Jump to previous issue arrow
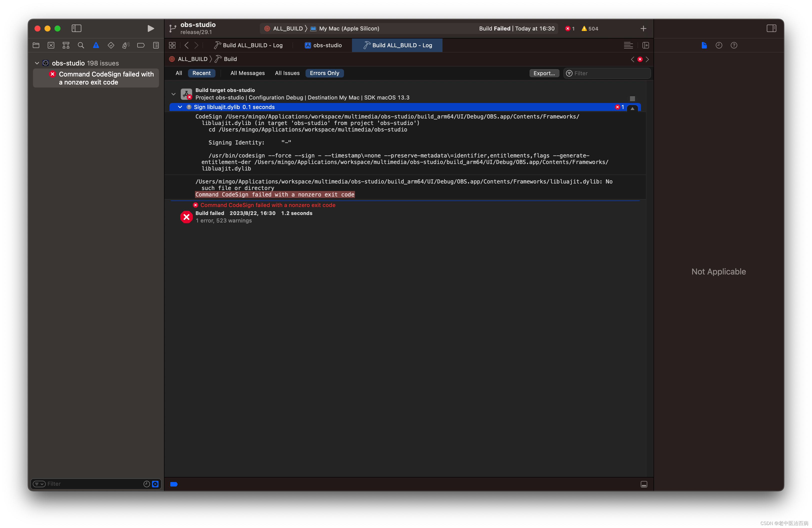 [x=632, y=59]
